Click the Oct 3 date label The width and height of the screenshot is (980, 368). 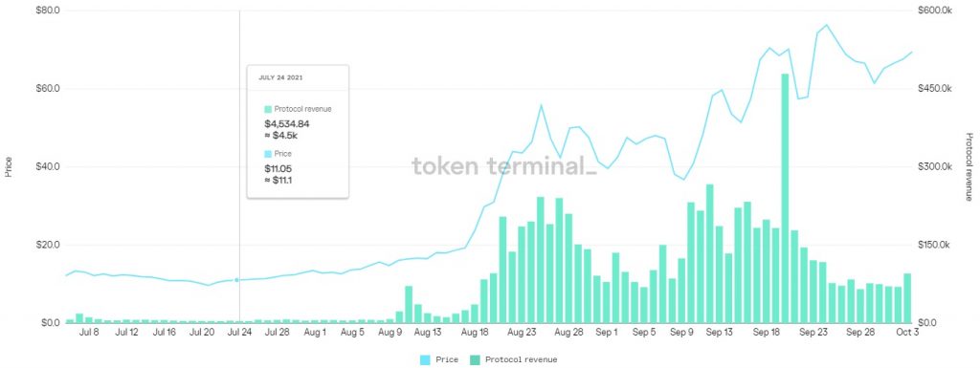pos(907,333)
